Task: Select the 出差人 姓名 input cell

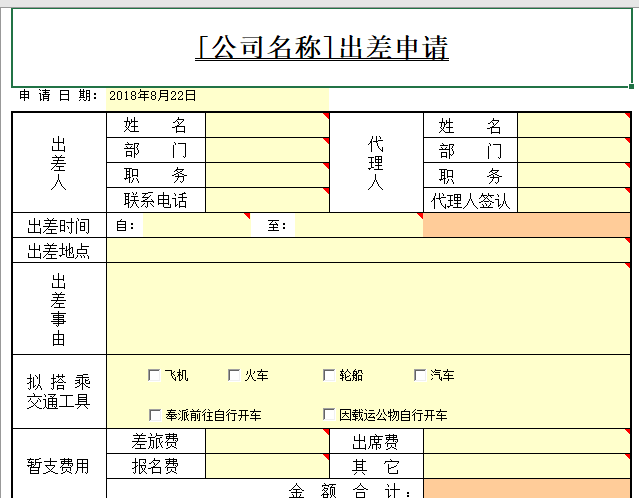Action: coord(267,125)
